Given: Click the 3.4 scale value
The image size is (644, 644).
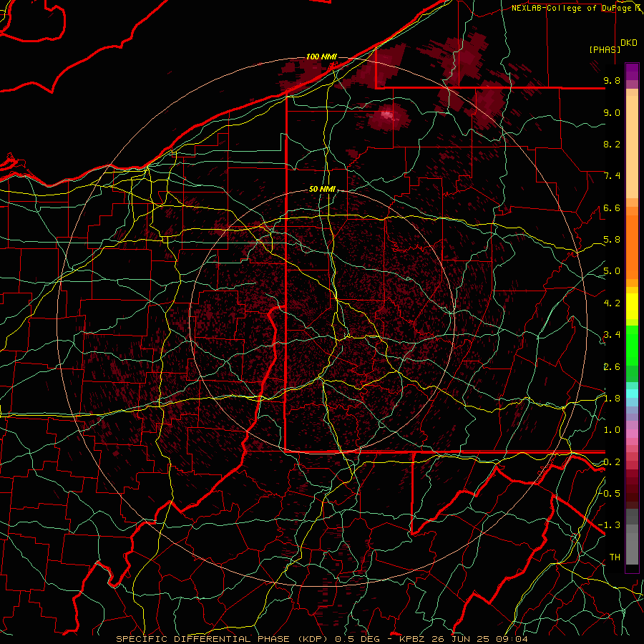Looking at the screenshot, I should click(x=612, y=335).
